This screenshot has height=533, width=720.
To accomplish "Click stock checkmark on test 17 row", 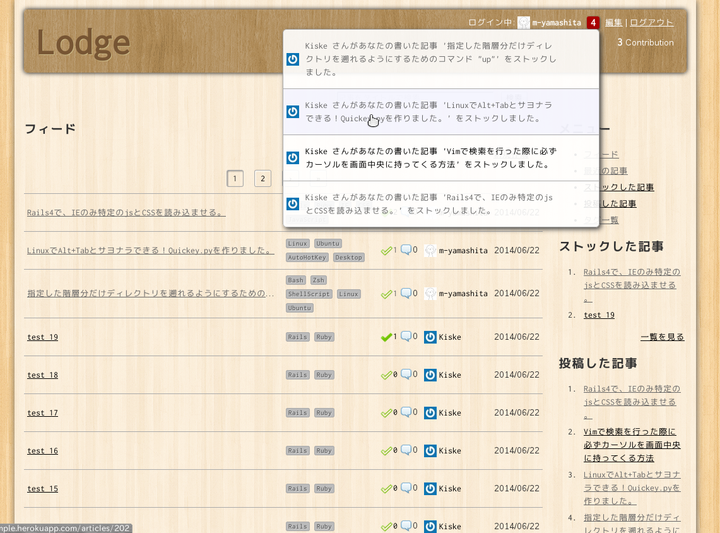I will 386,413.
